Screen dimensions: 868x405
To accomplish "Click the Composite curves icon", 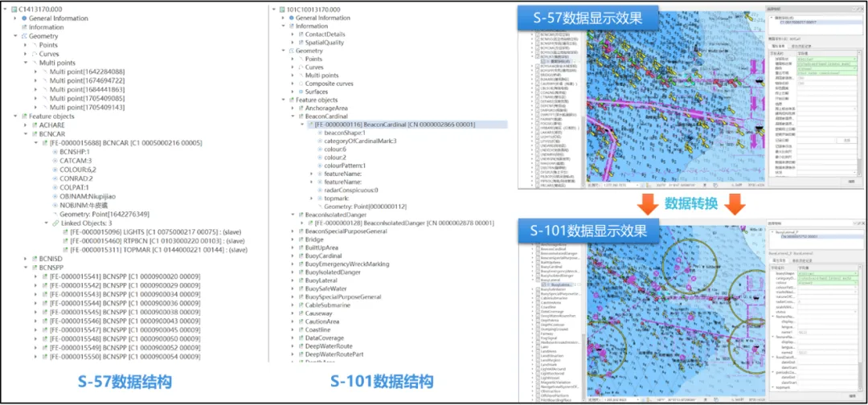I will tap(301, 84).
